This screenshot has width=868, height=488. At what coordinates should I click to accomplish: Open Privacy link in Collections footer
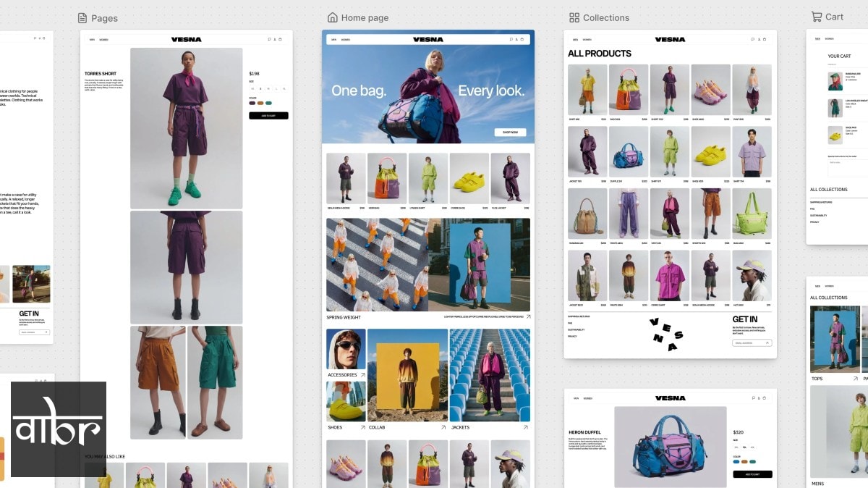572,336
